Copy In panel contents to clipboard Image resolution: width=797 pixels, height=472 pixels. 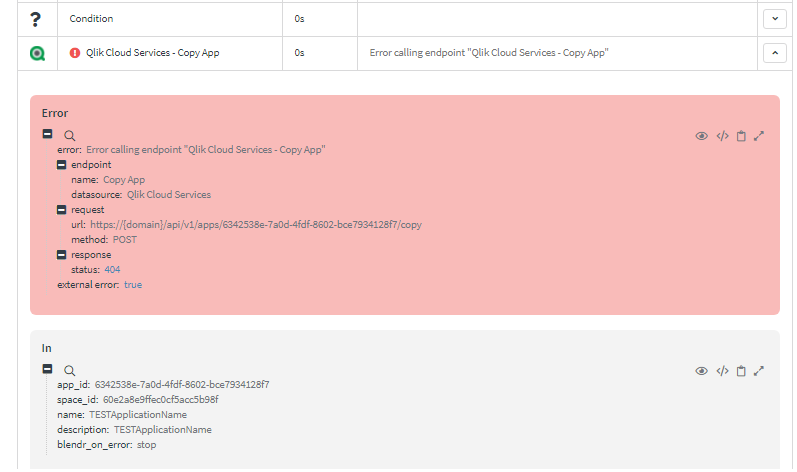(x=741, y=371)
